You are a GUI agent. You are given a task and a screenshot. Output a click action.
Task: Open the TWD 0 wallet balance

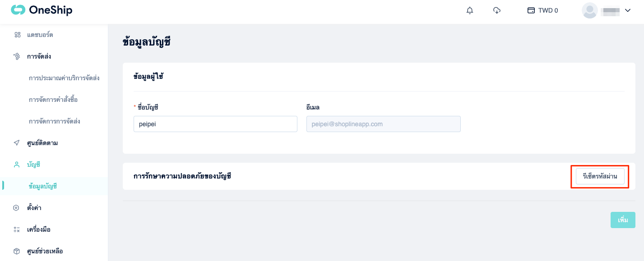click(x=543, y=10)
